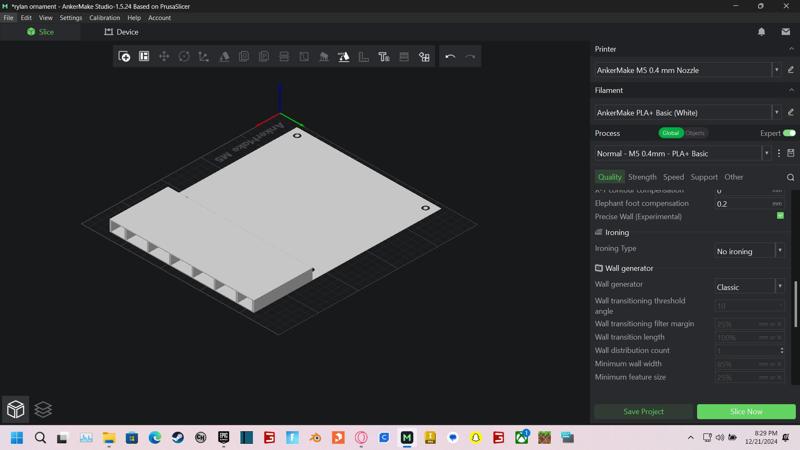Viewport: 800px width, 450px height.
Task: Switch to the layers view icon at bottom-left
Action: [43, 409]
